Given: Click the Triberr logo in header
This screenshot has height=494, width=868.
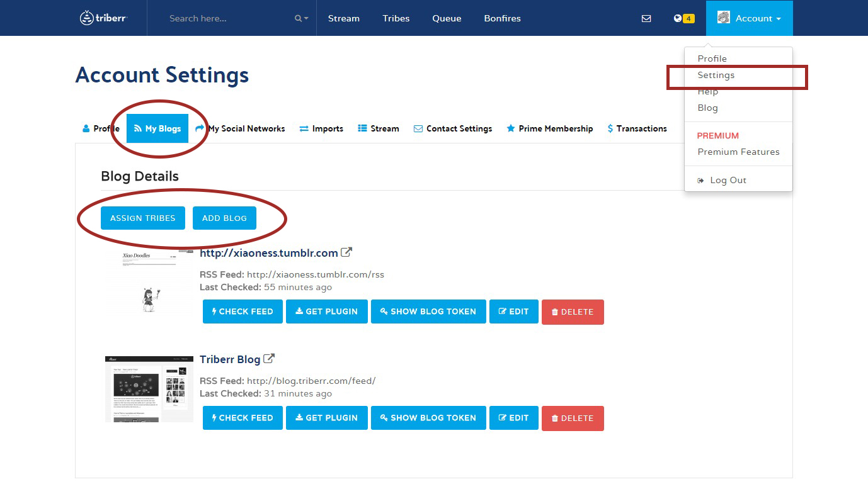Looking at the screenshot, I should pos(104,18).
